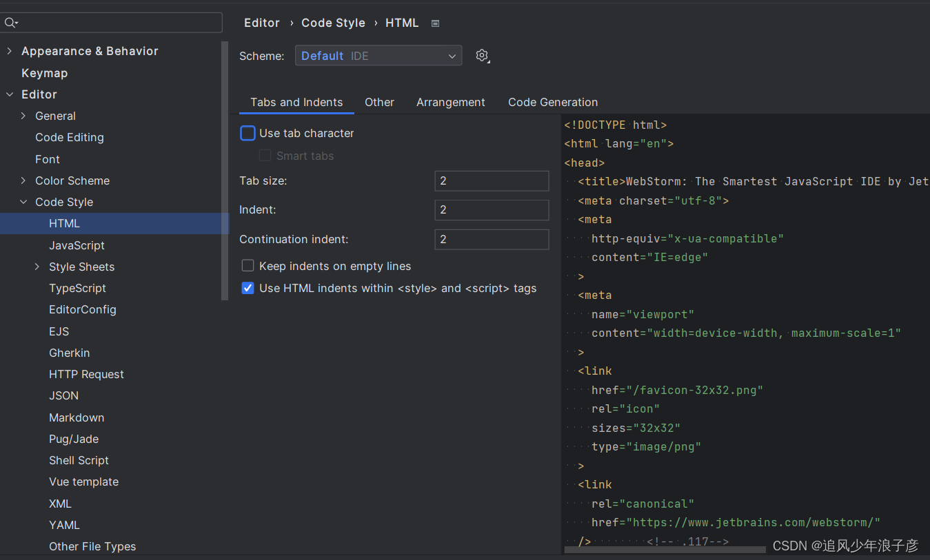The image size is (930, 560).
Task: Click the Tab size input field
Action: [x=491, y=180]
